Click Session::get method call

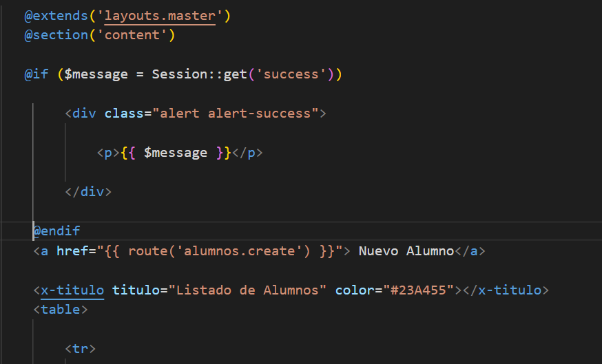[199, 74]
